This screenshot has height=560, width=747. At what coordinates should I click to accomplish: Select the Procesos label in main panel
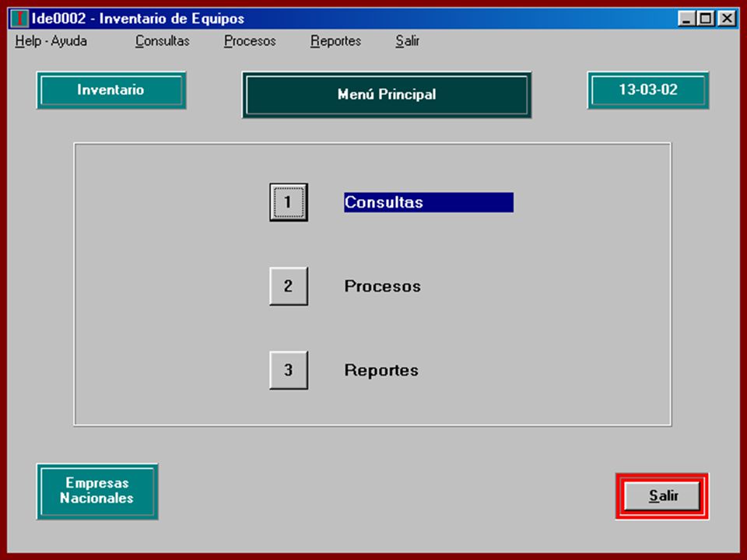coord(383,286)
